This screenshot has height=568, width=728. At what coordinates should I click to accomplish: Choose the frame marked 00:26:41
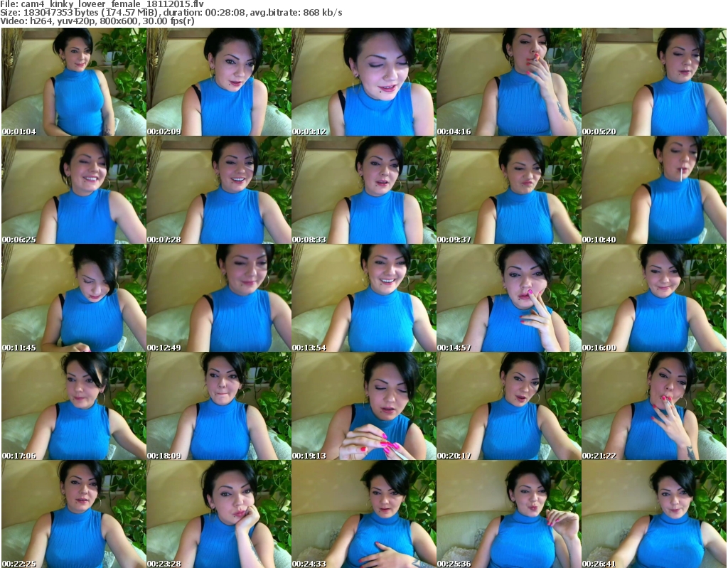pos(654,514)
